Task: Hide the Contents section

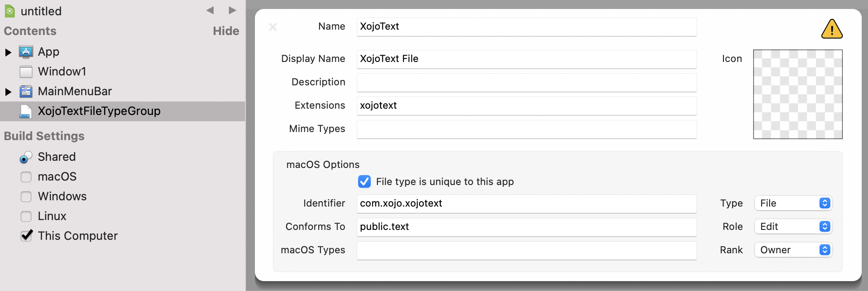Action: pyautogui.click(x=226, y=31)
